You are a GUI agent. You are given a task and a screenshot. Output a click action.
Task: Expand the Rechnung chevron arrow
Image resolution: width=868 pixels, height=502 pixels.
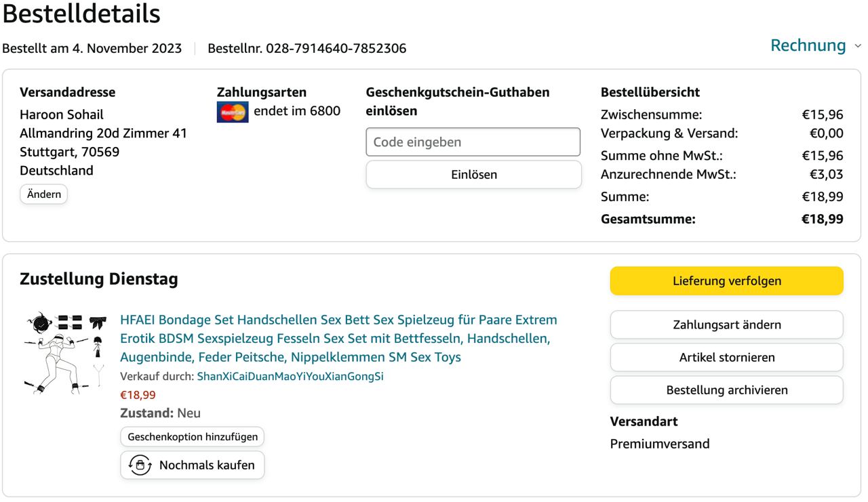(x=858, y=46)
